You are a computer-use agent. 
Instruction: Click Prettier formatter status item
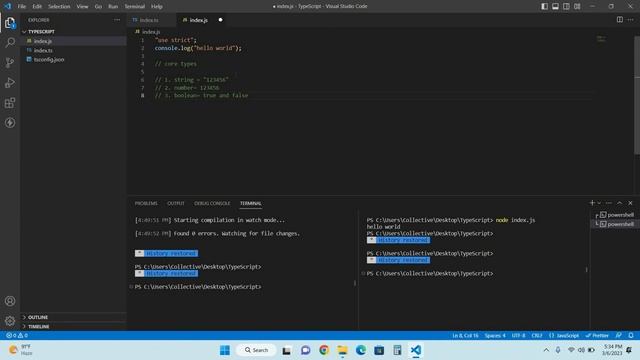coord(597,335)
